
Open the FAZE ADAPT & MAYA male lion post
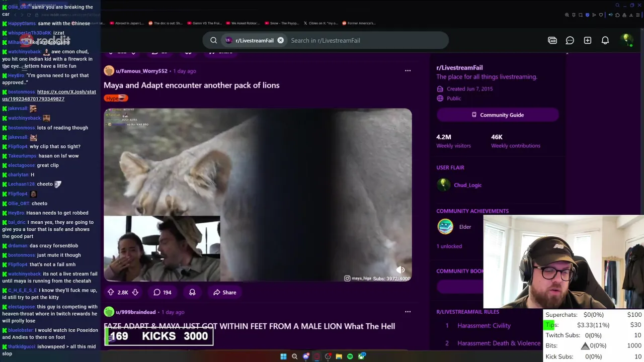pos(249,326)
